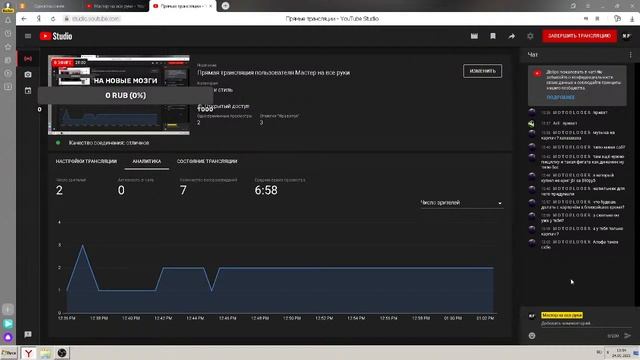Click the playback count value 7

click(183, 190)
